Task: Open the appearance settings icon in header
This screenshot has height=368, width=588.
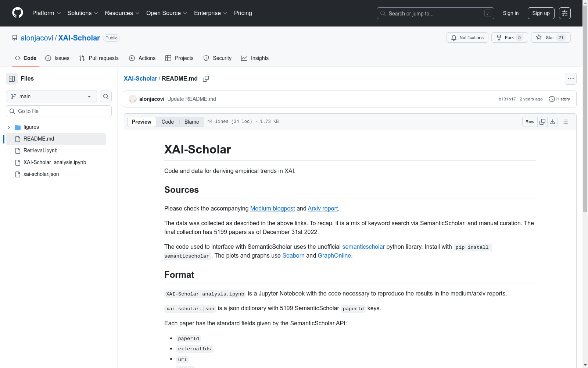Action: [565, 13]
